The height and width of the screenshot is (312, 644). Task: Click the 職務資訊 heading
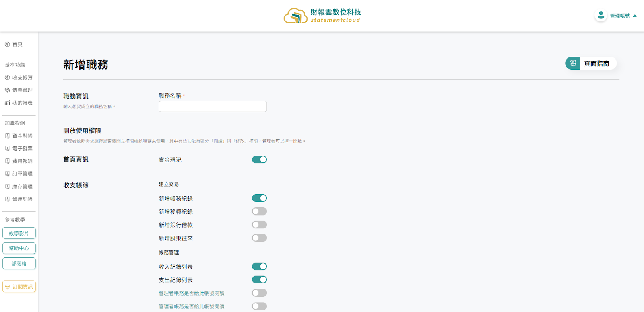76,96
